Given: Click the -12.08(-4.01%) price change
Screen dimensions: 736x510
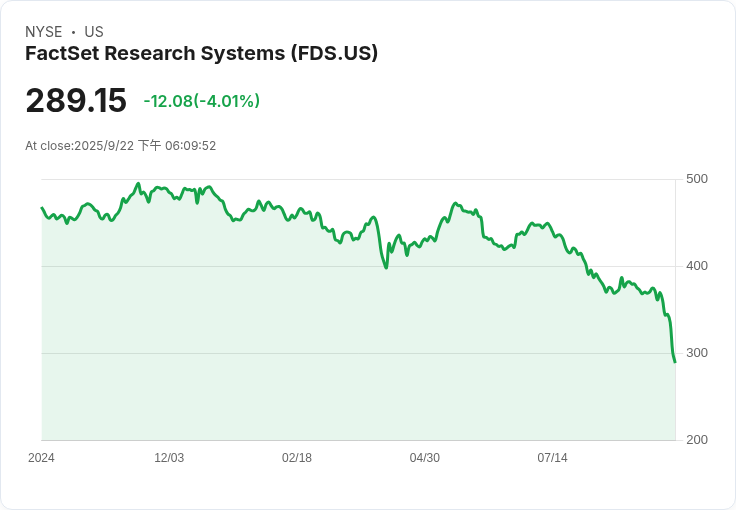Looking at the screenshot, I should coord(201,101).
